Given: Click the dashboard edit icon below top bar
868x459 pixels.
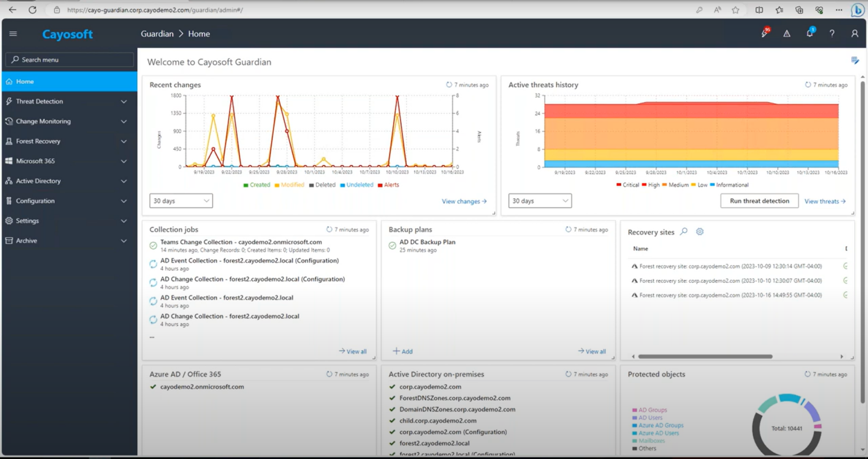Looking at the screenshot, I should click(854, 59).
